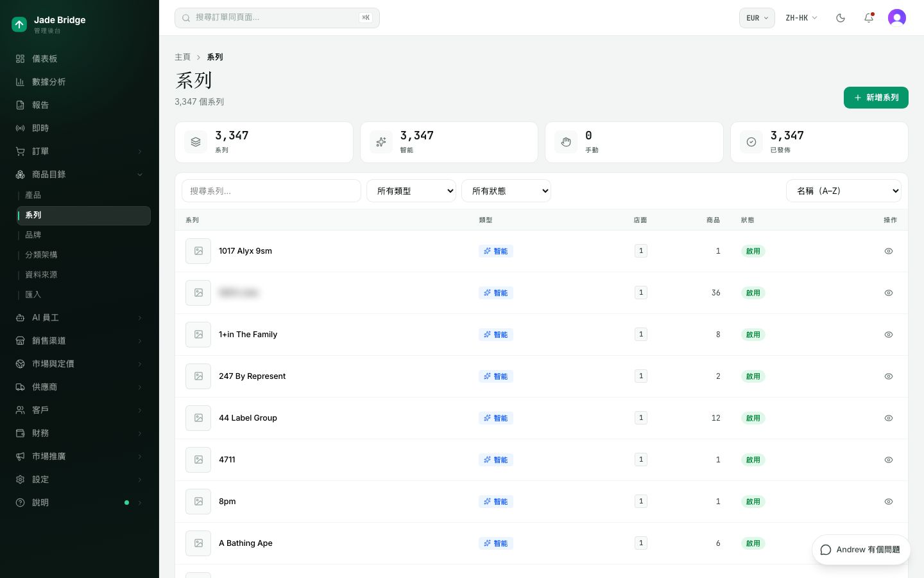Viewport: 924px width, 578px height.
Task: Expand the 市場與定價 sidebar section
Action: coord(80,363)
